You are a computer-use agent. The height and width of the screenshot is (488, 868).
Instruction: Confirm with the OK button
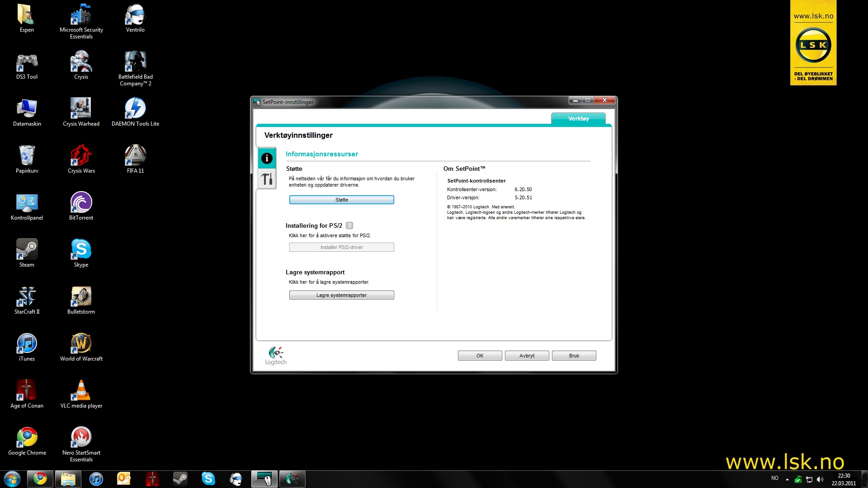480,356
